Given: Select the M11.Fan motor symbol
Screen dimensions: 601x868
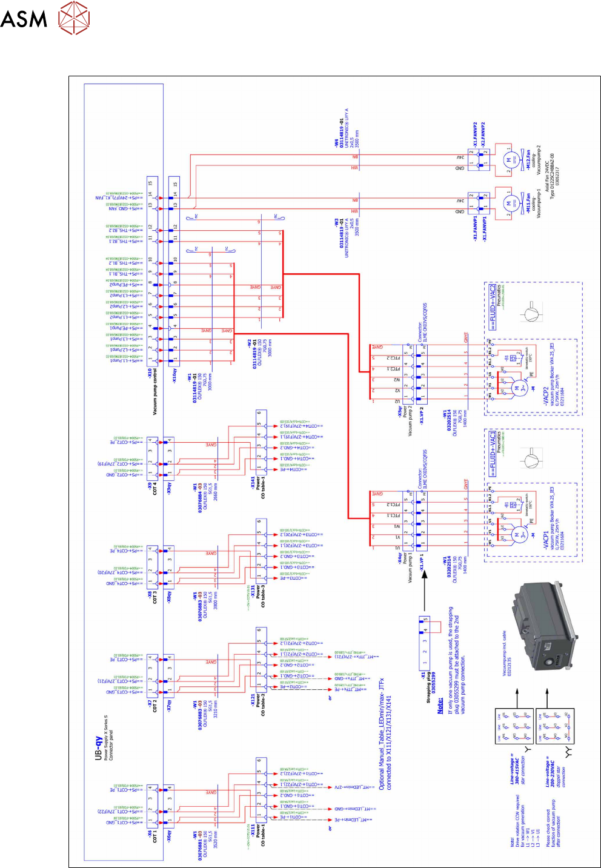Looking at the screenshot, I should click(x=508, y=202).
